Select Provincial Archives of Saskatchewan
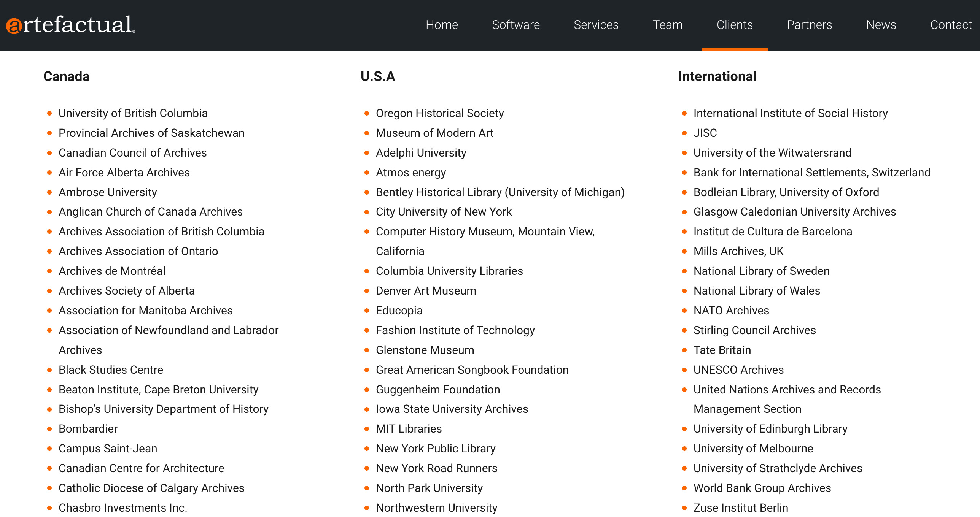 [151, 133]
